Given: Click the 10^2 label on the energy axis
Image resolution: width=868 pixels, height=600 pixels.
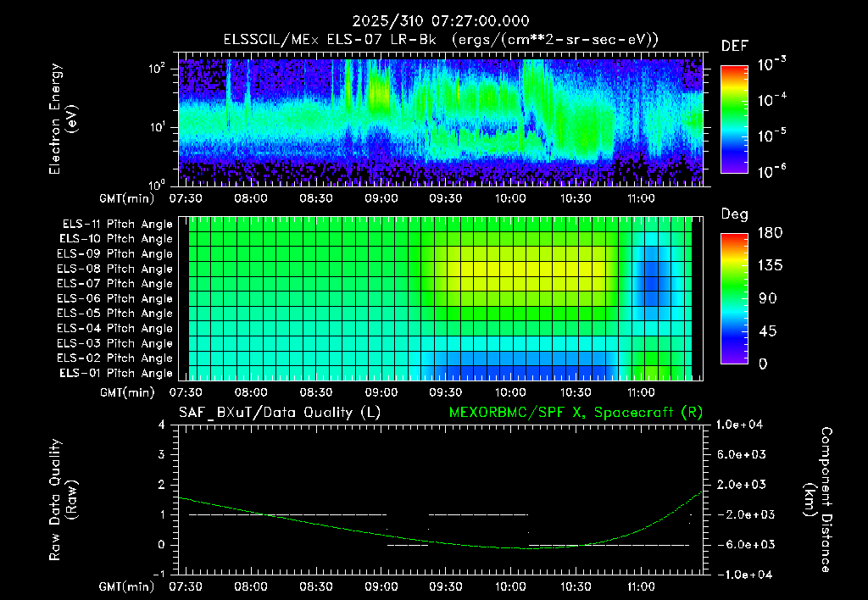Looking at the screenshot, I should click(x=158, y=69).
